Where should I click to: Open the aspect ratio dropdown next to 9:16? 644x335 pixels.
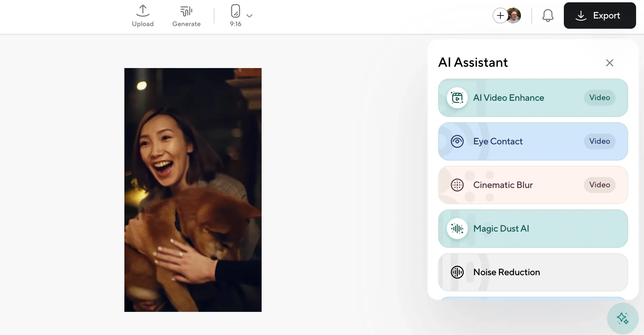250,16
